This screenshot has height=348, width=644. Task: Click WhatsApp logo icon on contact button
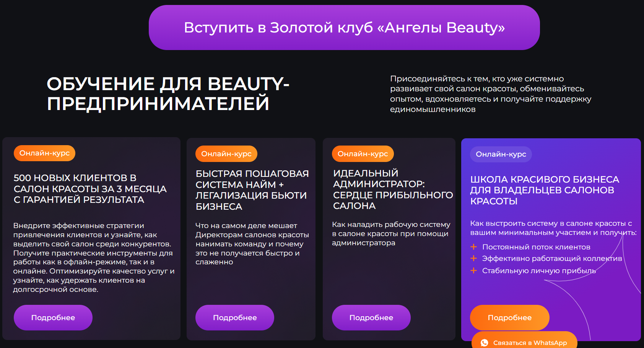[x=485, y=343]
